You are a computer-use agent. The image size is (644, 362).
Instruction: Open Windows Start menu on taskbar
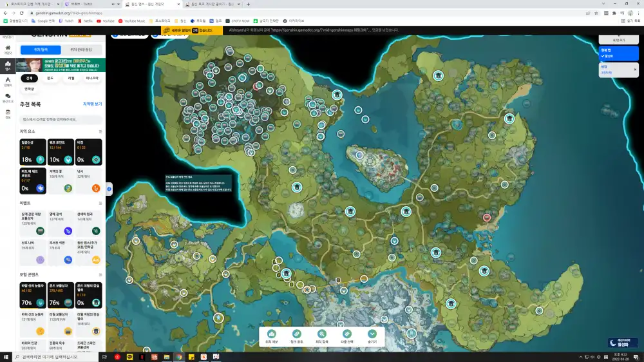point(6,356)
